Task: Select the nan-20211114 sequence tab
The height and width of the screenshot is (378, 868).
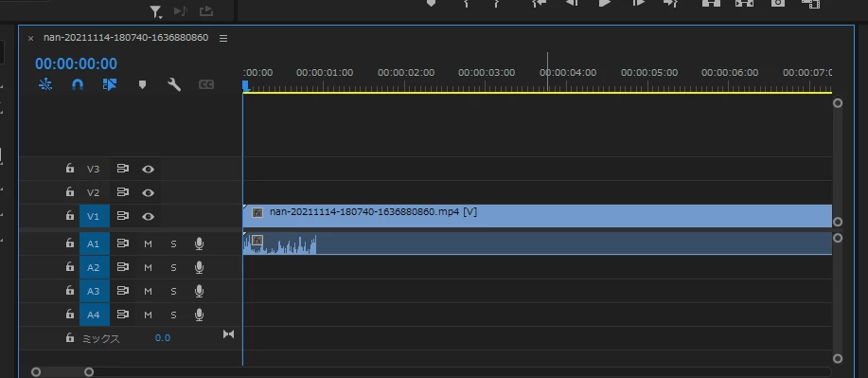Action: 126,38
